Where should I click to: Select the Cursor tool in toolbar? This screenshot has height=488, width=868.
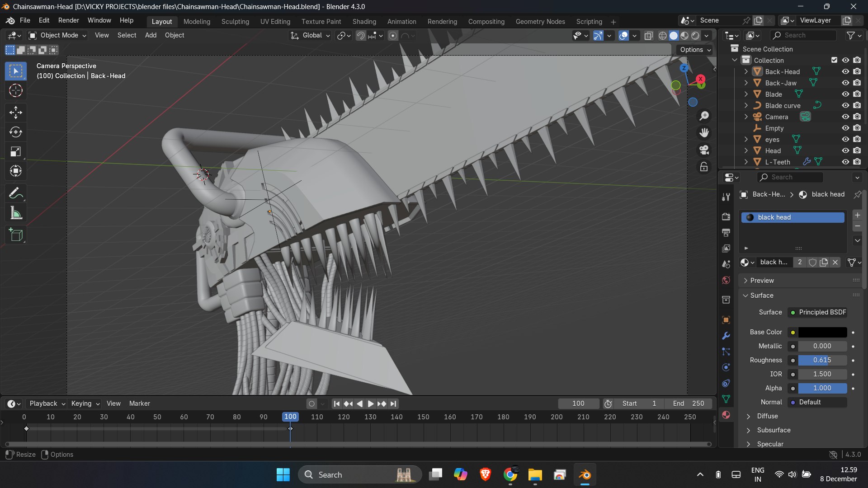pos(16,91)
